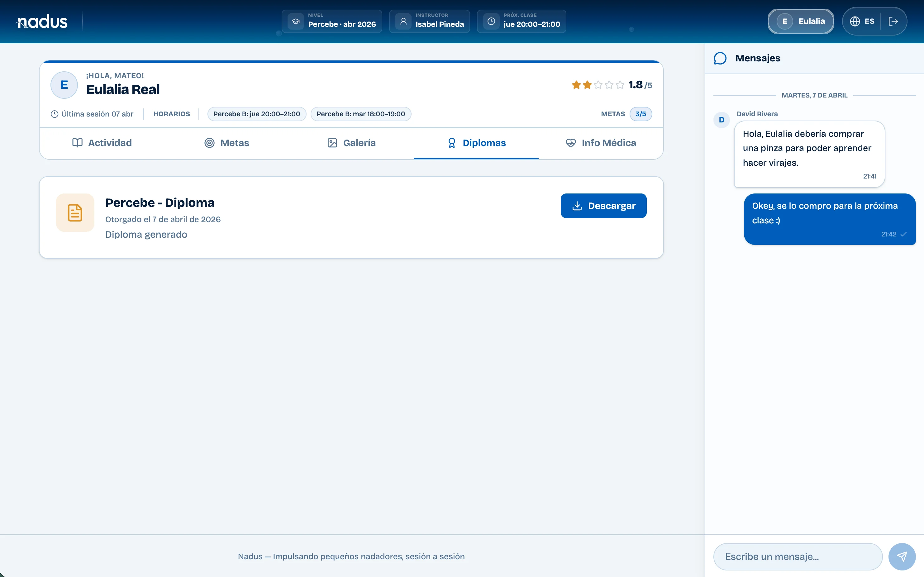The image size is (924, 577).
Task: Open the Actividad tab
Action: click(102, 143)
